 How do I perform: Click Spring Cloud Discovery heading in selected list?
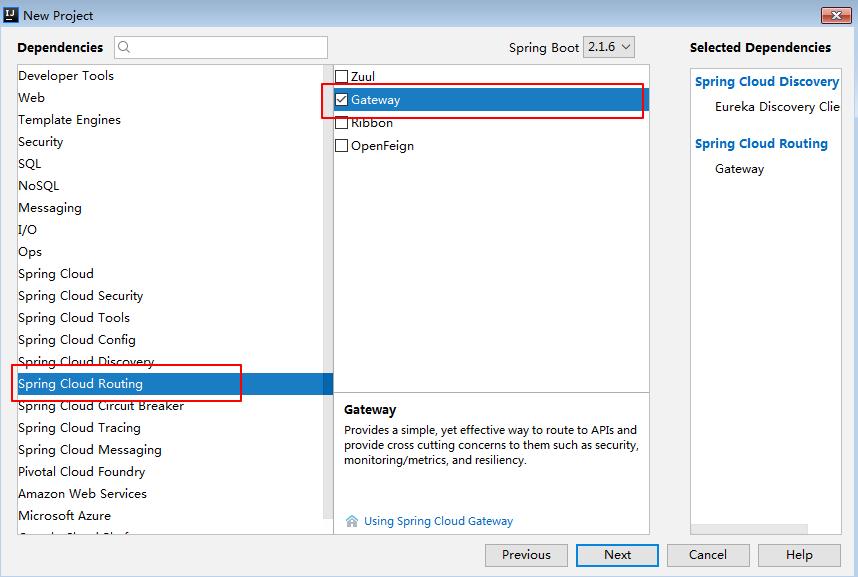[767, 82]
